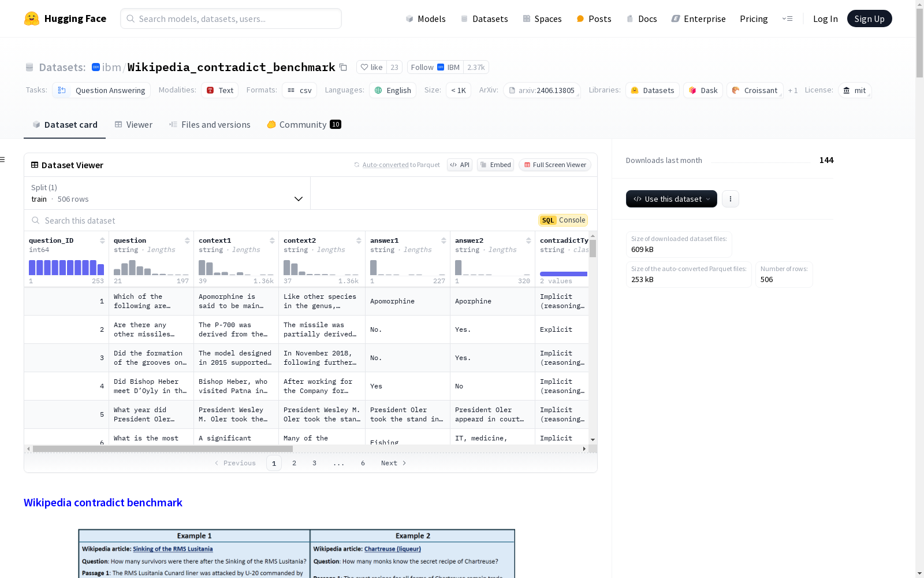Viewport: 924px width, 578px height.
Task: Open Docs in top navigation
Action: click(x=642, y=18)
